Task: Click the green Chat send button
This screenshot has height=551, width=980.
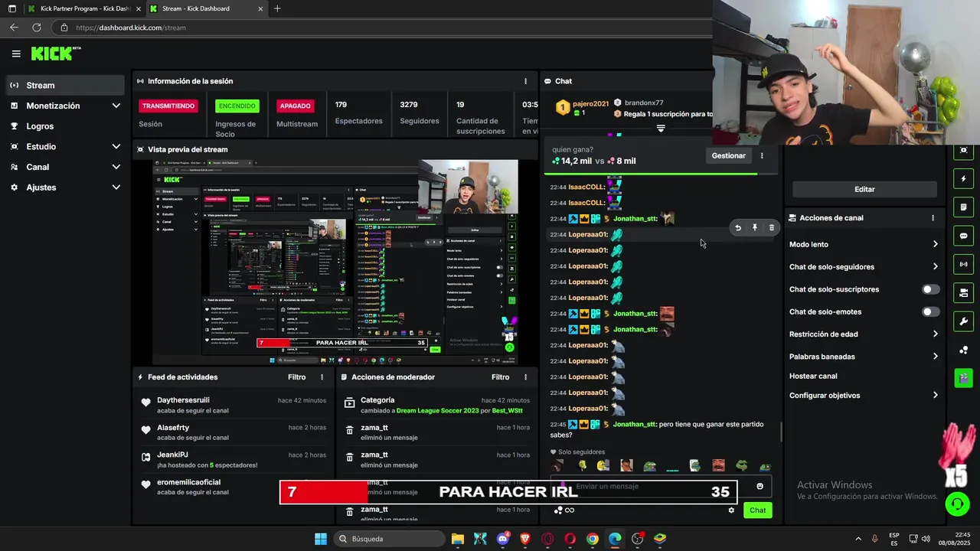Action: pos(757,510)
